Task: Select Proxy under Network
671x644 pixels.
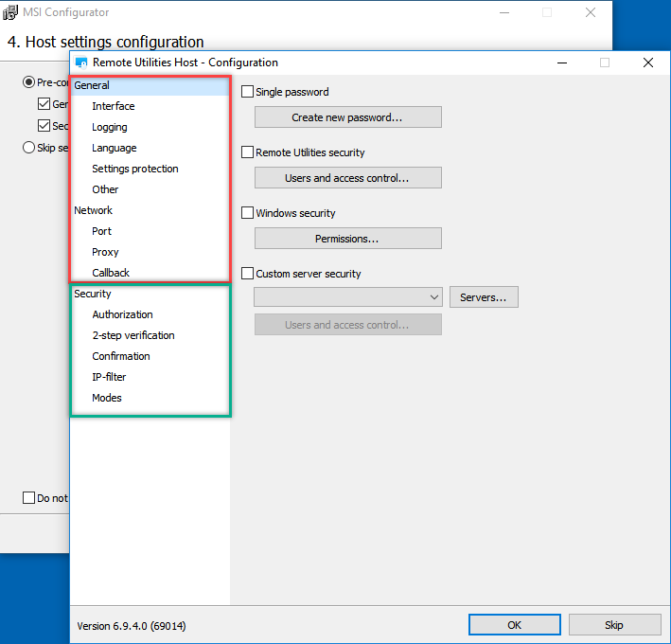Action: (105, 252)
